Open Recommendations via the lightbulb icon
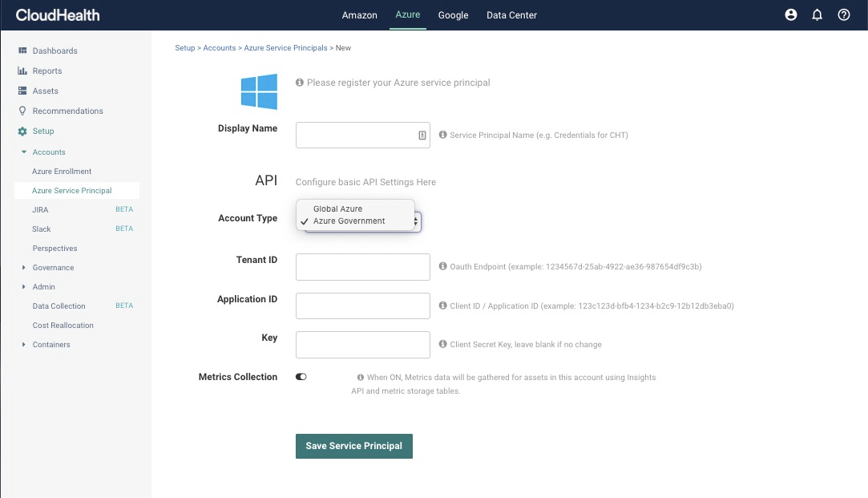 click(22, 111)
